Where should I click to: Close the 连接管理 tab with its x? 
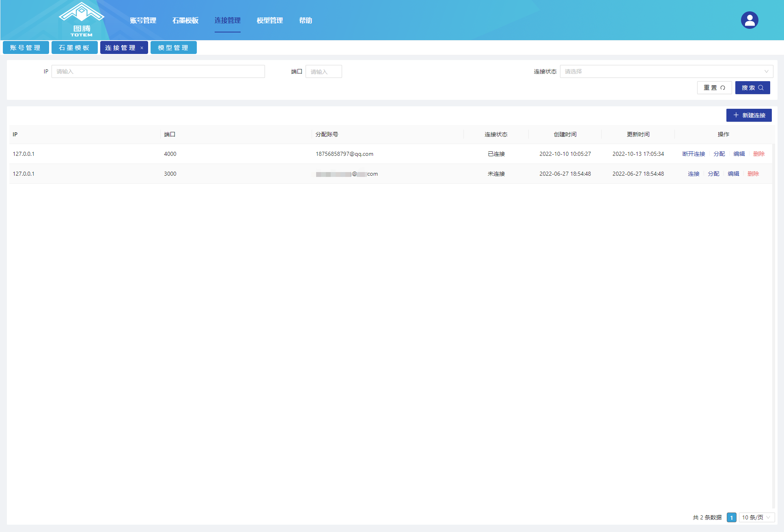pos(142,48)
